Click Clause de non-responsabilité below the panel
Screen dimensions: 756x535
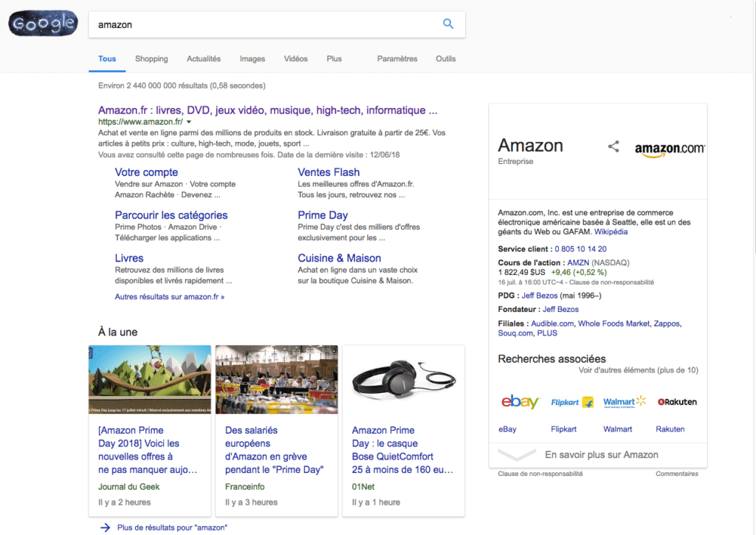point(540,474)
